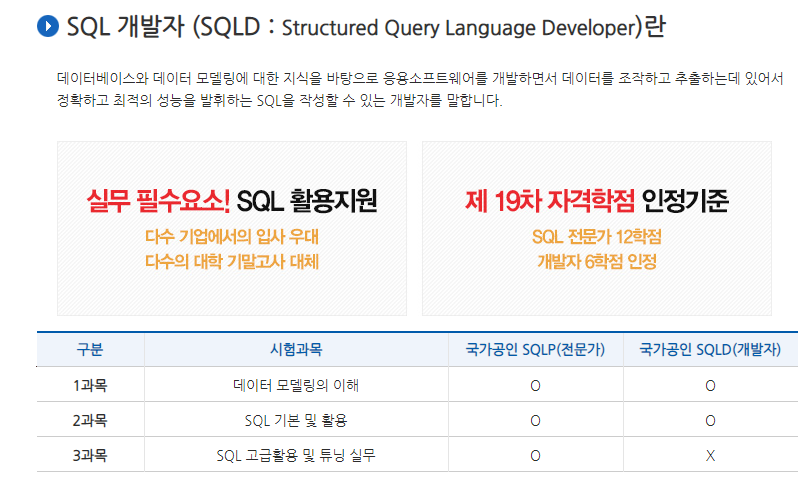This screenshot has height=482, width=812.
Task: Click the text '다수 기업에서의 입사 우대'
Action: pos(232,237)
